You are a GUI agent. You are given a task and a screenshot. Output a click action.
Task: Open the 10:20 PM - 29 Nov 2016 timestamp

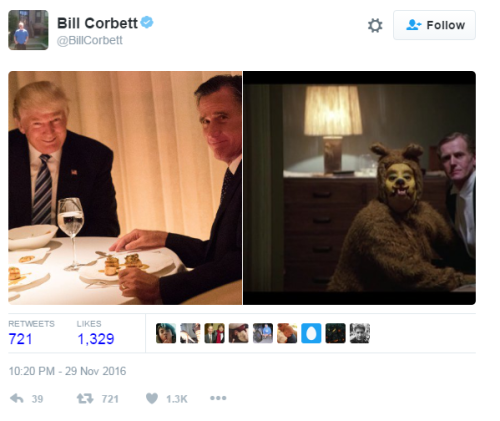[x=67, y=371]
